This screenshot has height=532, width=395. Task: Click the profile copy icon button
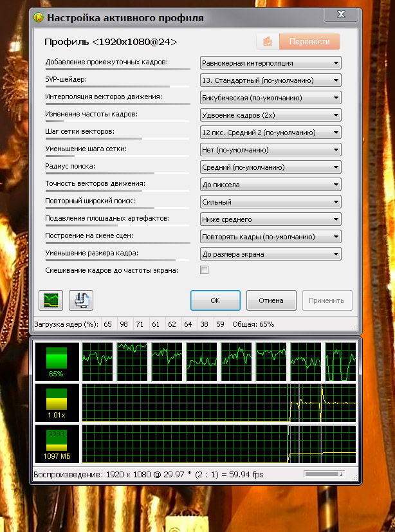(81, 300)
